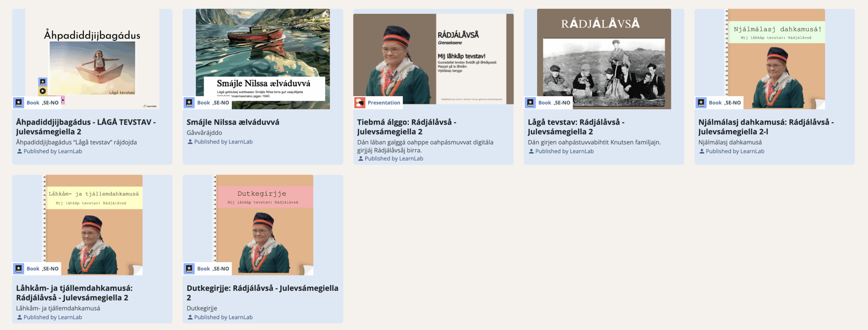The image size is (868, 330).
Task: Click the Book icon on Dutkegirjje card
Action: click(189, 269)
